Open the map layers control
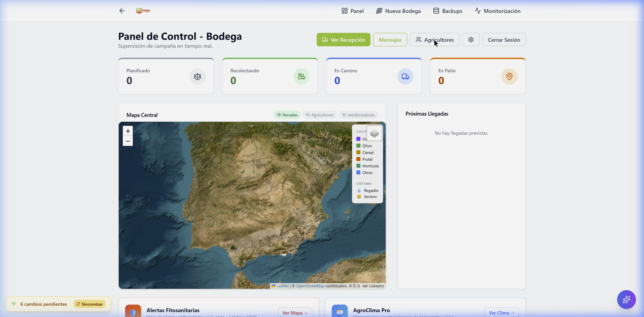 tap(374, 134)
